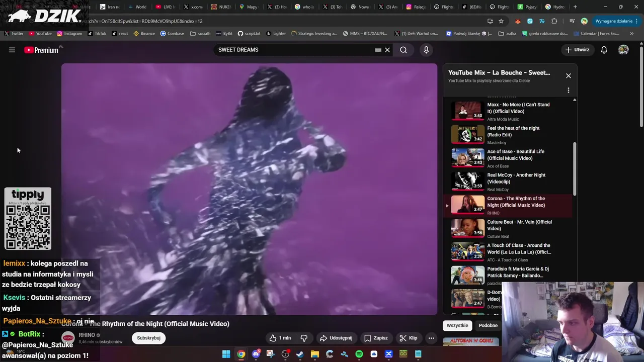Open the YouTube hamburger guide menu
The image size is (644, 362).
click(x=12, y=50)
